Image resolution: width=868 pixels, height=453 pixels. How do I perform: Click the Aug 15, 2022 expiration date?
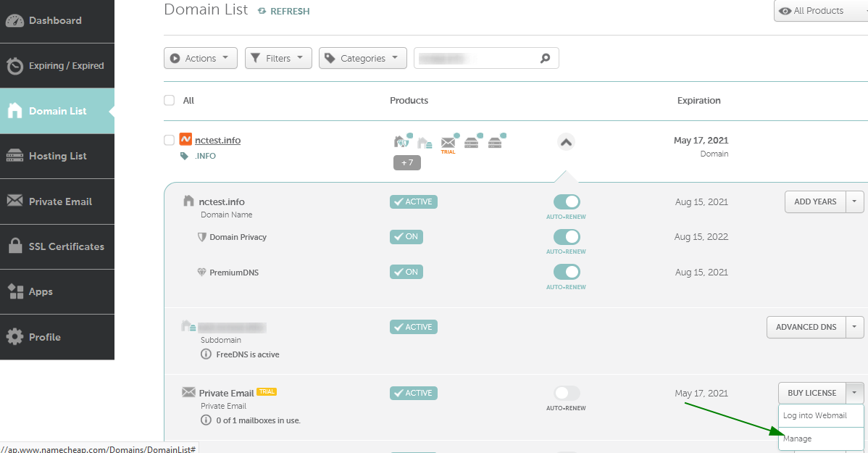point(701,237)
